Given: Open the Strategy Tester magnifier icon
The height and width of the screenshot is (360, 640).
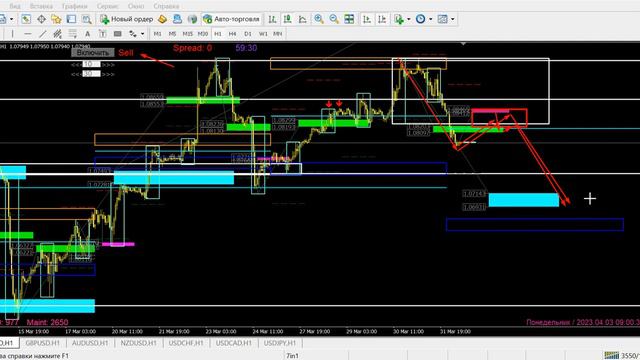Looking at the screenshot, I should (x=87, y=19).
